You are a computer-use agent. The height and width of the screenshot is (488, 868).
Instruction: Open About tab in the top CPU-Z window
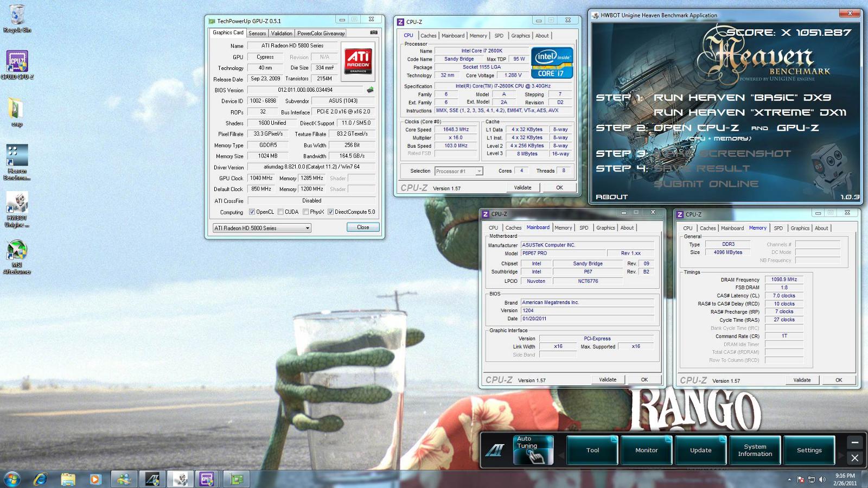(x=542, y=36)
